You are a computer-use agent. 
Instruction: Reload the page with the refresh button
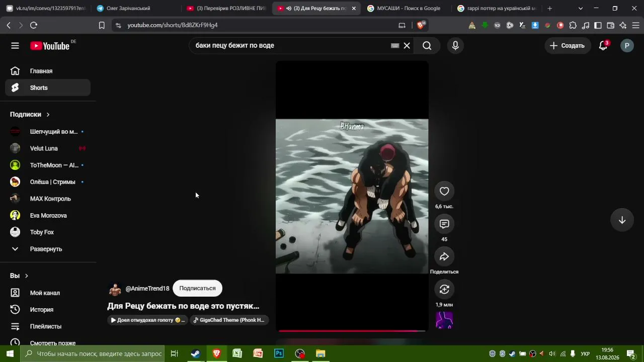coord(34,25)
